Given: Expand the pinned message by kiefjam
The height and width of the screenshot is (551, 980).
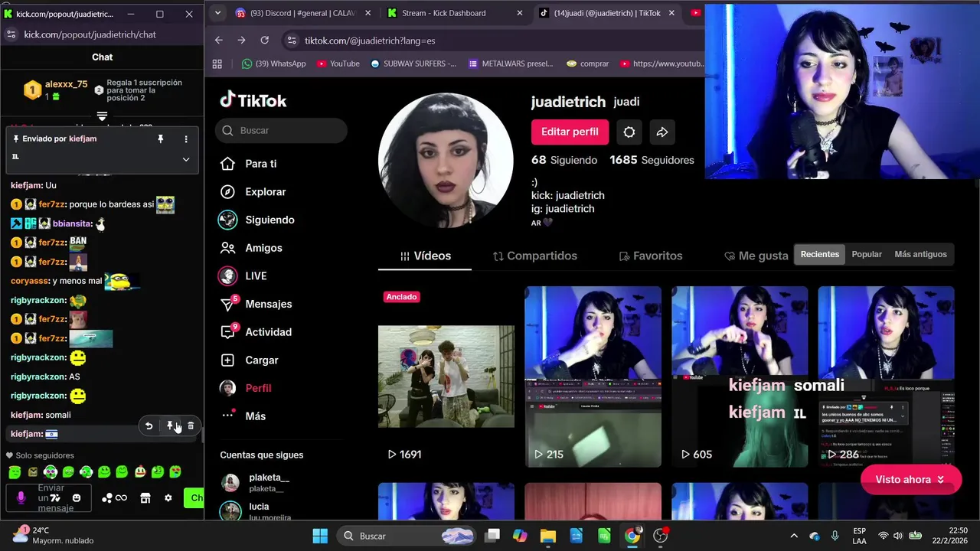Looking at the screenshot, I should (x=185, y=159).
